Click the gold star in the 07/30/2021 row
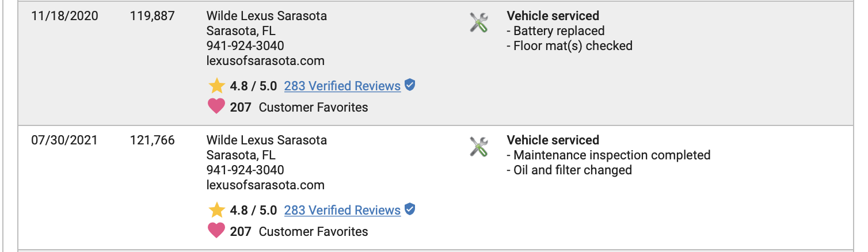The width and height of the screenshot is (868, 252). tap(216, 211)
